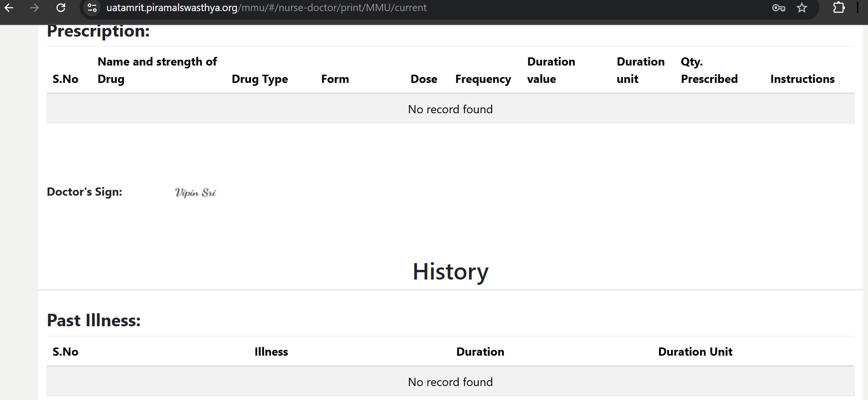Open the saved passwords key icon
The image size is (868, 400).
pos(778,8)
